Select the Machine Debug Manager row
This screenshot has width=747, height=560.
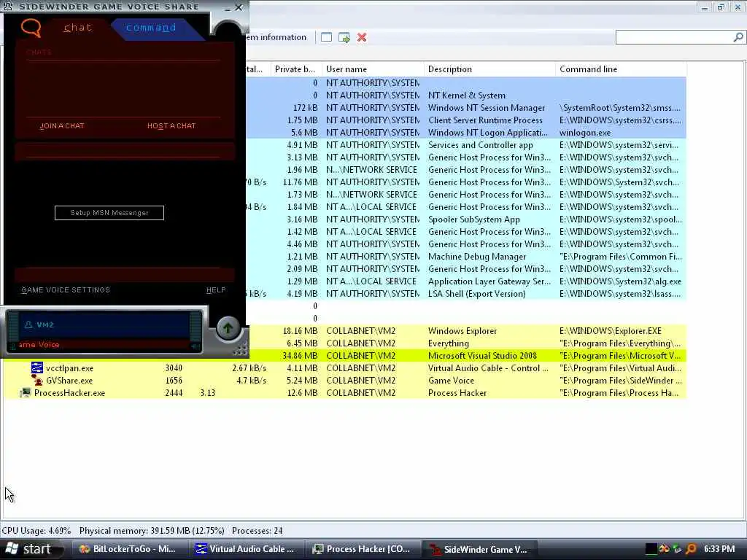pyautogui.click(x=466, y=257)
